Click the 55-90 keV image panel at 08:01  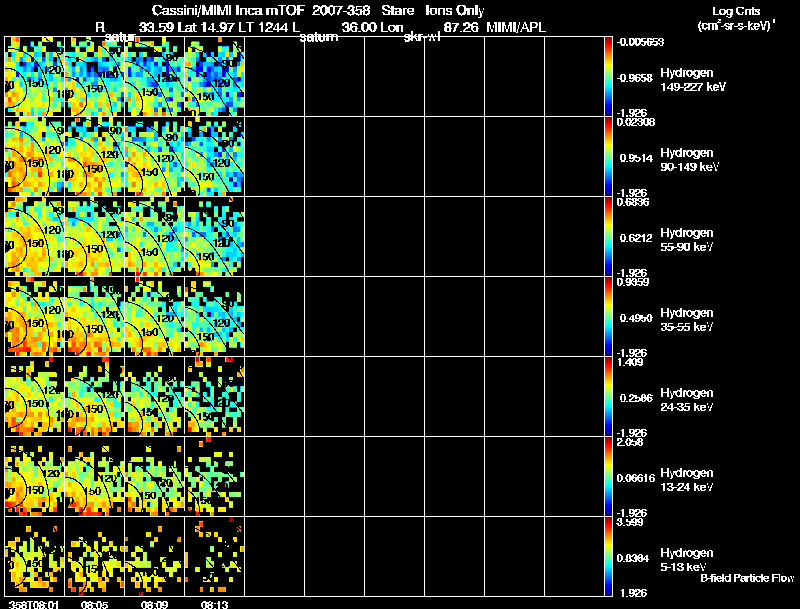(35, 237)
